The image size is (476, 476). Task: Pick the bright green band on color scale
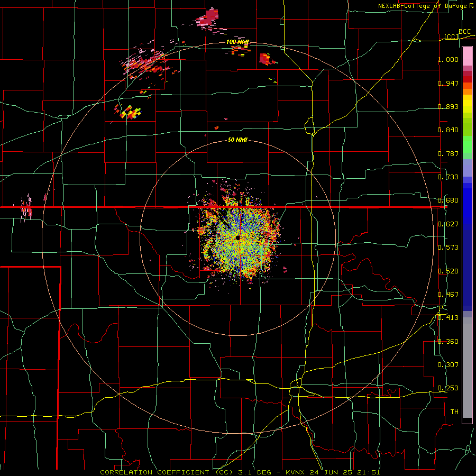click(x=467, y=144)
